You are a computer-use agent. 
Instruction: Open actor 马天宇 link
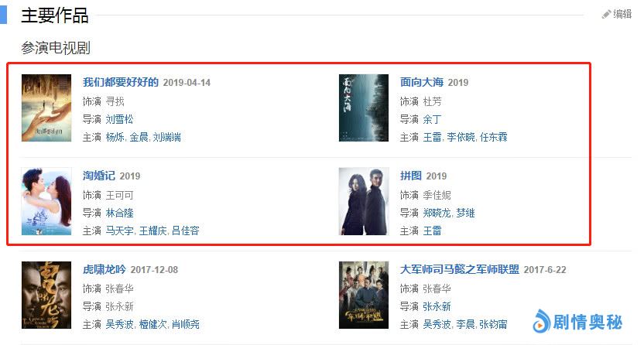point(119,231)
